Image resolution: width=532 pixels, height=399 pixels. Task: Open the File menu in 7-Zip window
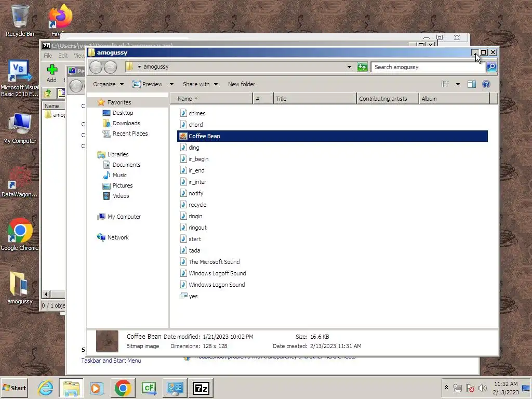(x=48, y=56)
